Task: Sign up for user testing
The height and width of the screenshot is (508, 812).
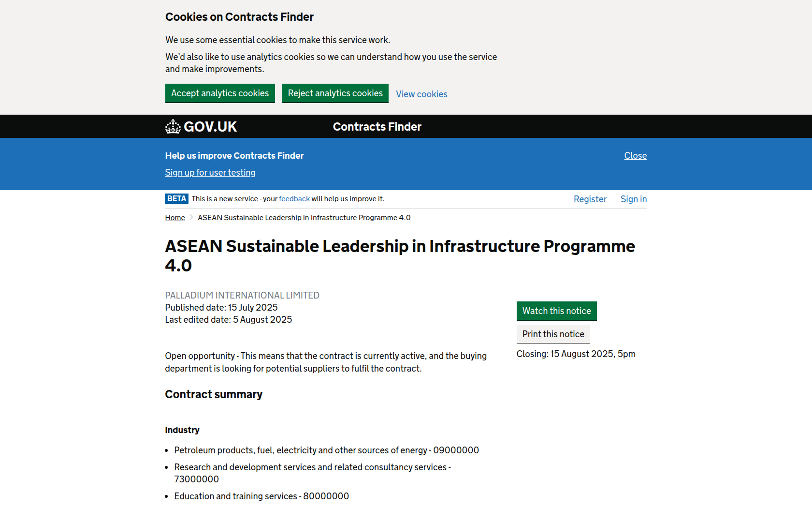Action: [x=210, y=173]
